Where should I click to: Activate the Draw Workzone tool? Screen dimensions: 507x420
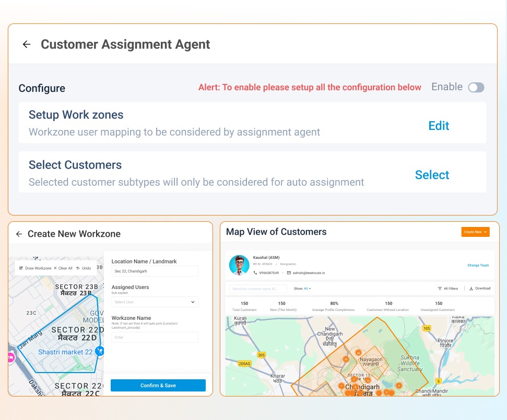click(35, 268)
